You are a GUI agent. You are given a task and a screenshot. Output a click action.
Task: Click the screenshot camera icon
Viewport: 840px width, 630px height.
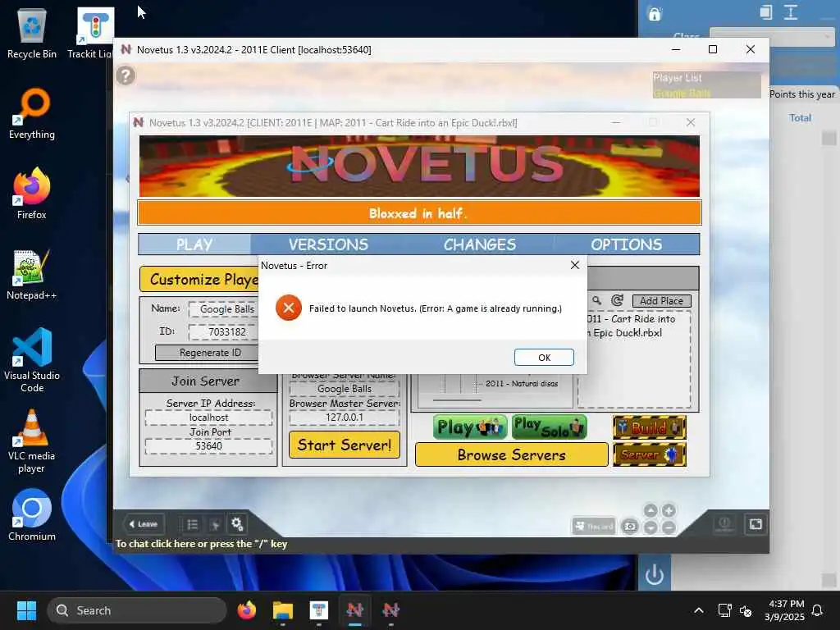[630, 527]
